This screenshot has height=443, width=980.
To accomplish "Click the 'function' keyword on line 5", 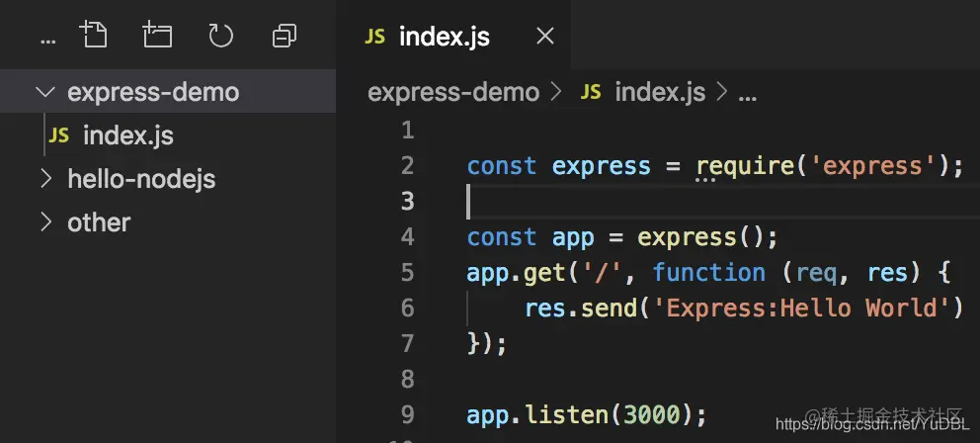I will click(x=708, y=274).
